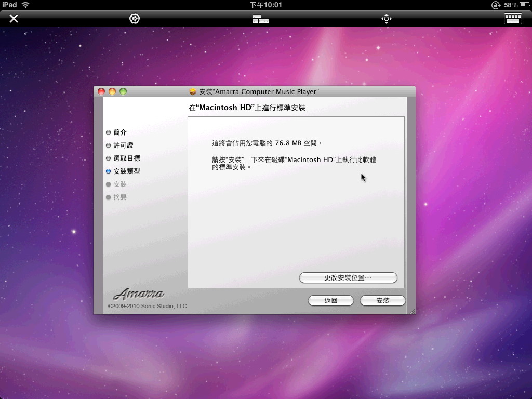Select the greyed 安裝 step in sidebar
532x399 pixels.
[x=116, y=184]
